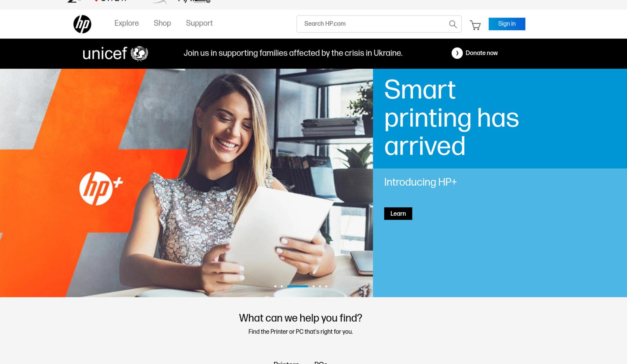This screenshot has height=364, width=627.
Task: Click the Smart printing has arrived headline
Action: pos(452,118)
